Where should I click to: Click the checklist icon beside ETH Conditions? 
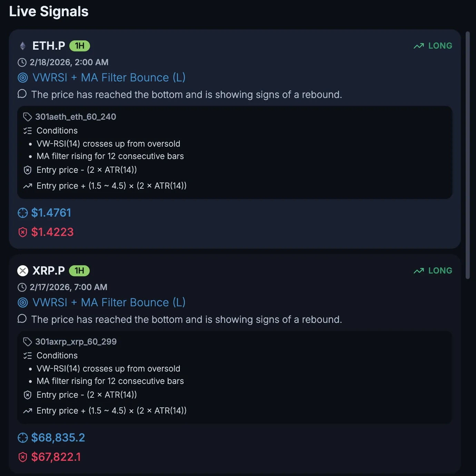point(28,131)
